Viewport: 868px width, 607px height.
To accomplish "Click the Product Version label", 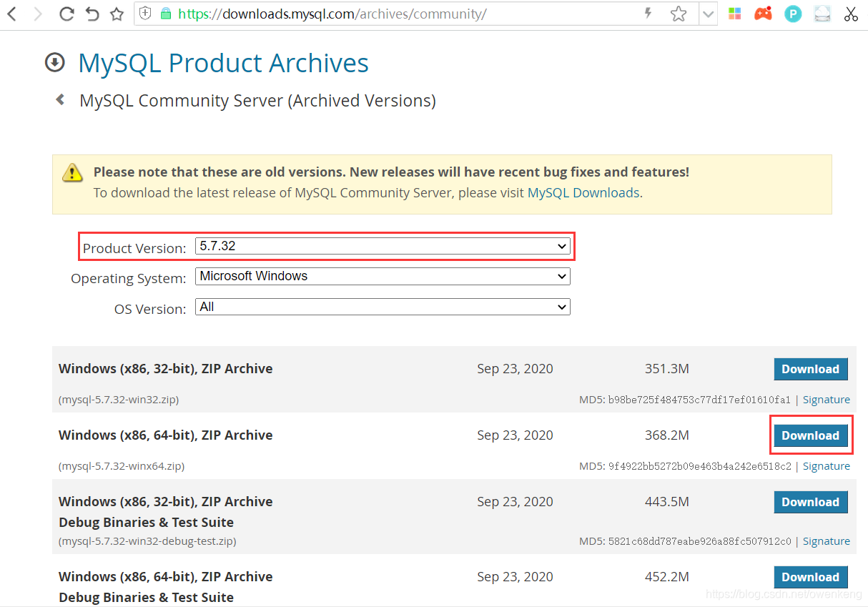I will click(134, 249).
